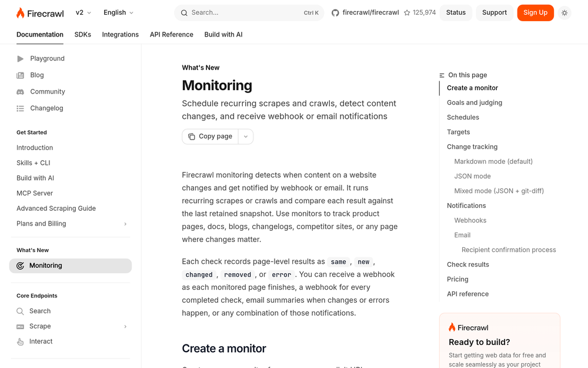Click the GitHub star icon
The height and width of the screenshot is (368, 588).
pyautogui.click(x=407, y=13)
